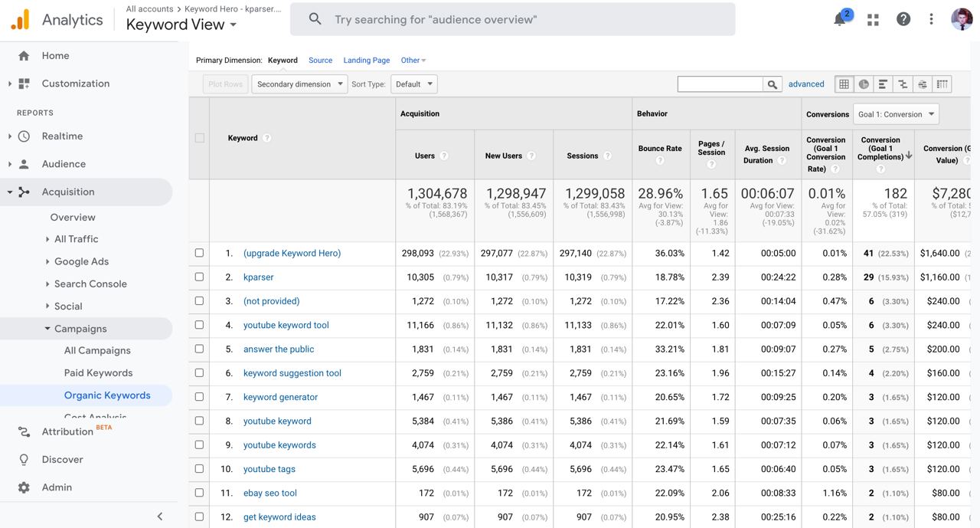
Task: Toggle the select-all header checkbox
Action: [199, 138]
